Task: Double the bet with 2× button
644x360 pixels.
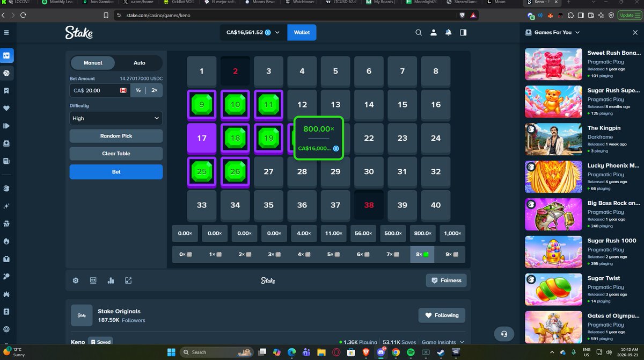Action: (155, 90)
